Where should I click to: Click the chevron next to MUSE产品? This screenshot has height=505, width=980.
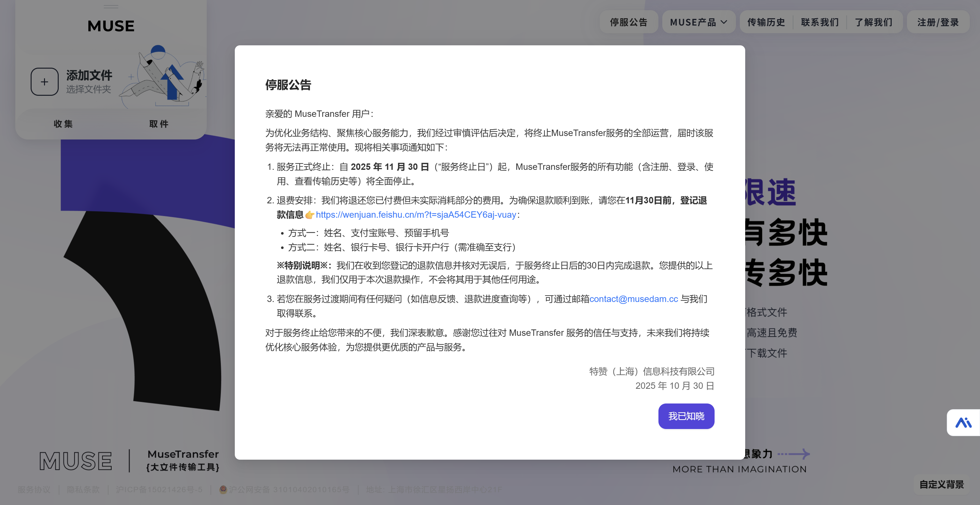(724, 22)
